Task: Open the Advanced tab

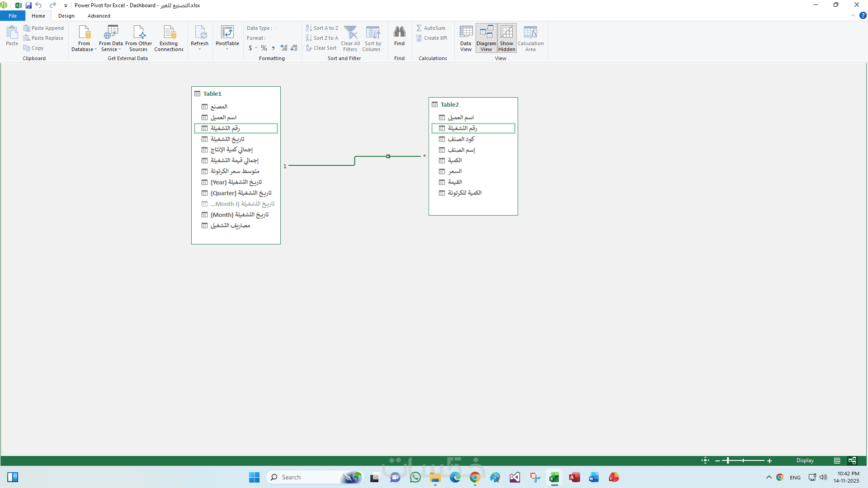Action: point(99,16)
